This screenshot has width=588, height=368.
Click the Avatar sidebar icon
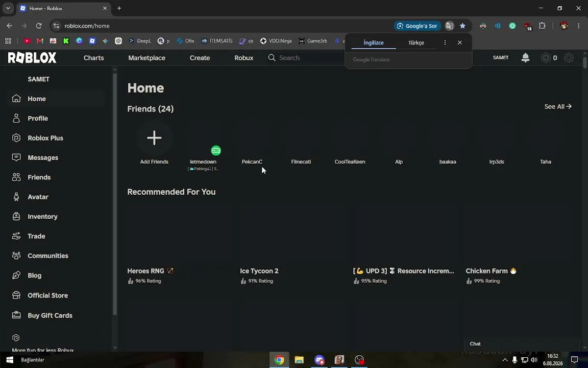tap(16, 197)
